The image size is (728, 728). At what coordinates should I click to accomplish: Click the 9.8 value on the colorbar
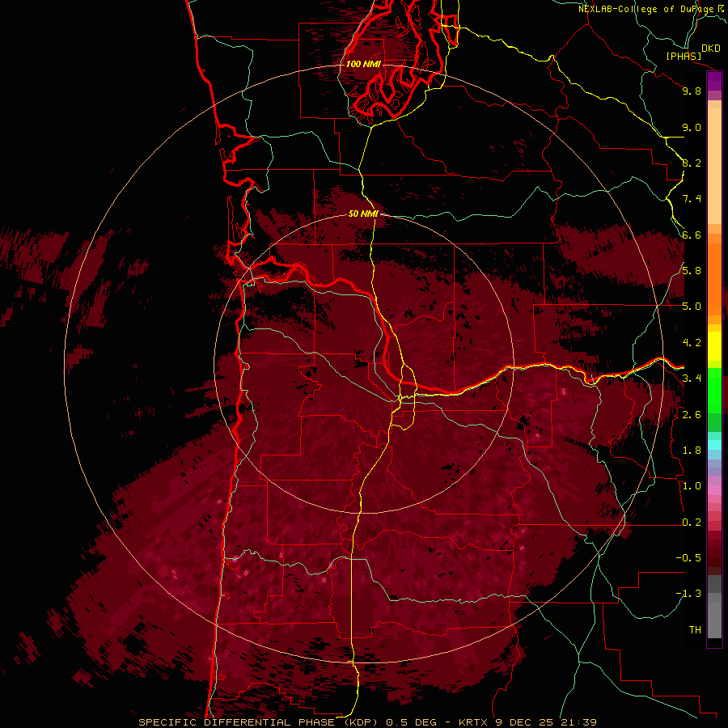692,91
